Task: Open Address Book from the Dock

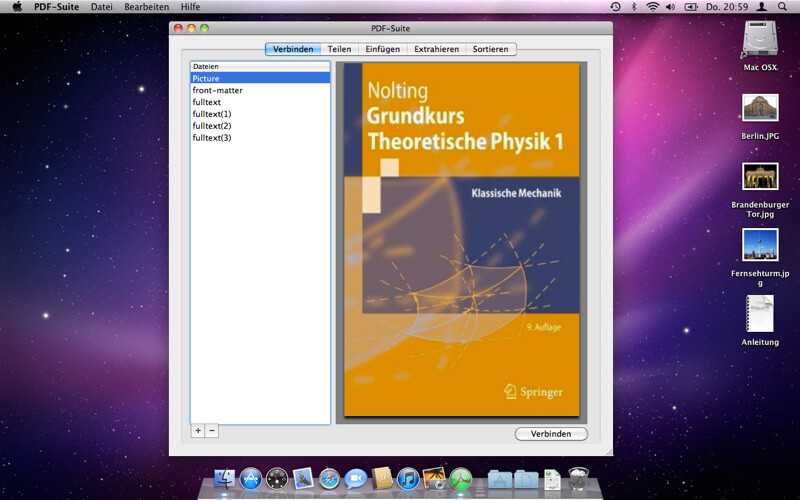Action: pos(382,479)
